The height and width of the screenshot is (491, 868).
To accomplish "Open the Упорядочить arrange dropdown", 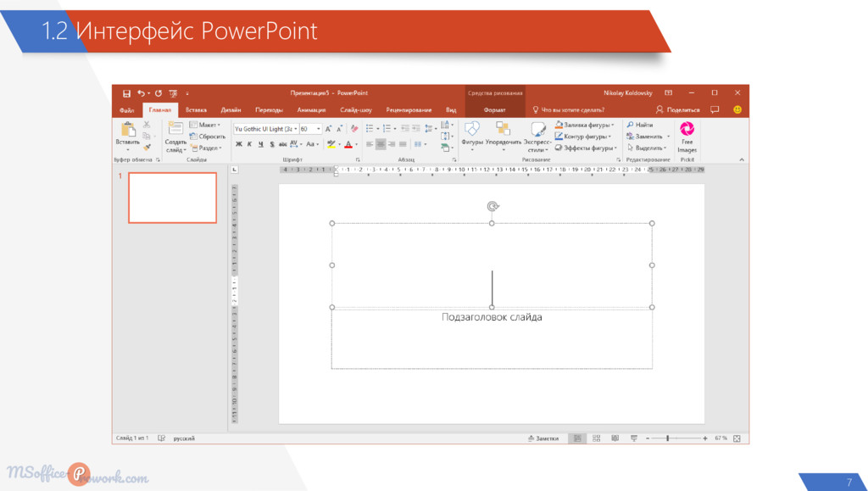I will (x=504, y=136).
